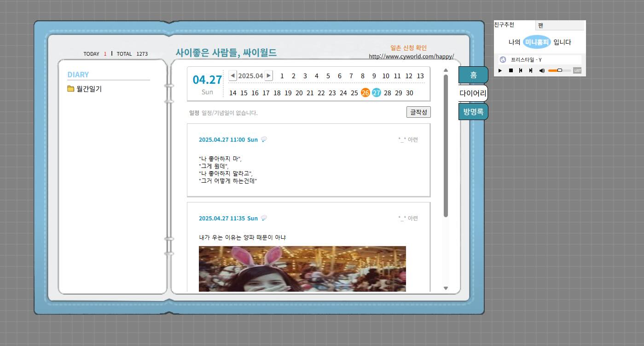This screenshot has width=644, height=346.
Task: Play the music in the player
Action: [500, 70]
